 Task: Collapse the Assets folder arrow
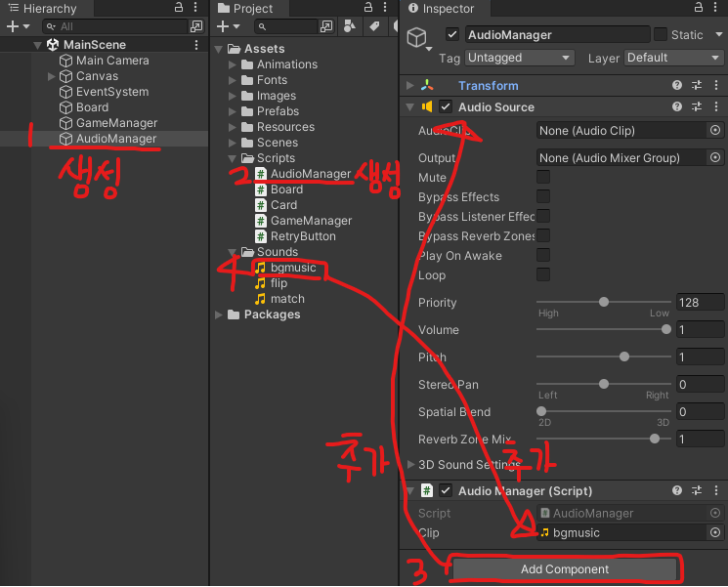click(x=218, y=49)
